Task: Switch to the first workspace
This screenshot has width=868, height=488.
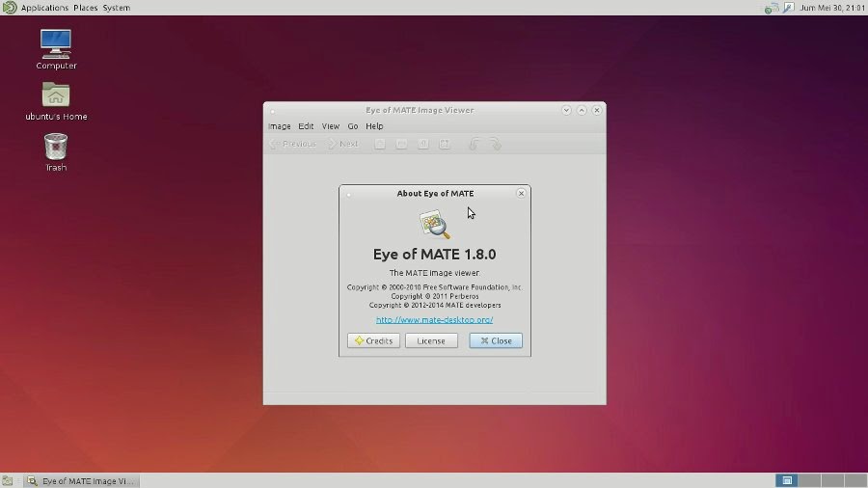Action: [x=787, y=480]
